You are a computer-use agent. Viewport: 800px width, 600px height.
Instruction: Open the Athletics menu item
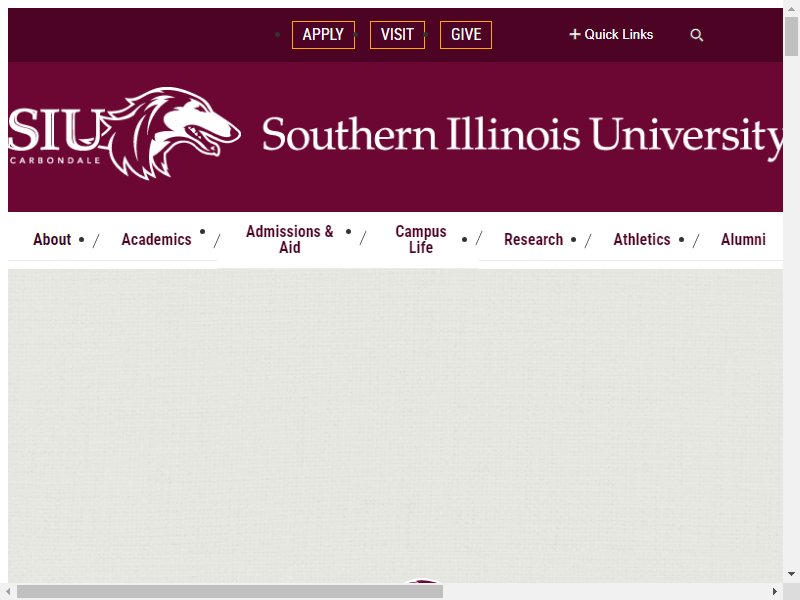pyautogui.click(x=642, y=239)
